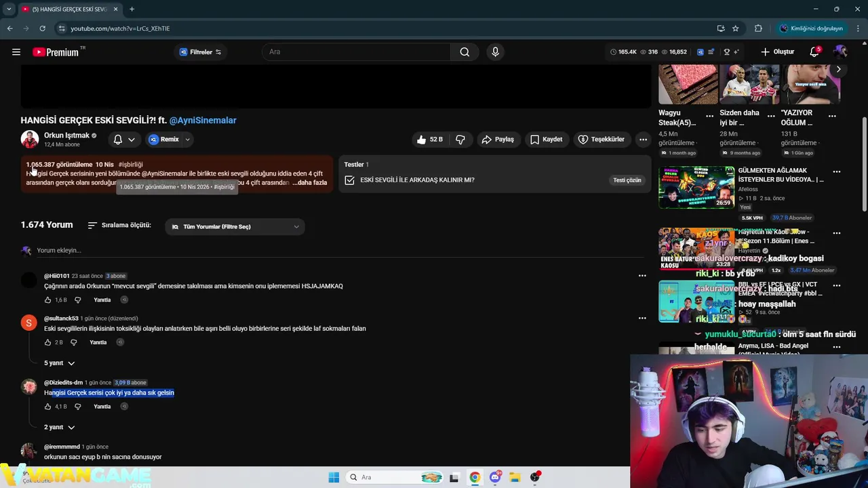Open the GÜLMEKTEN AĞLAMAK video thumbnail

(696, 188)
